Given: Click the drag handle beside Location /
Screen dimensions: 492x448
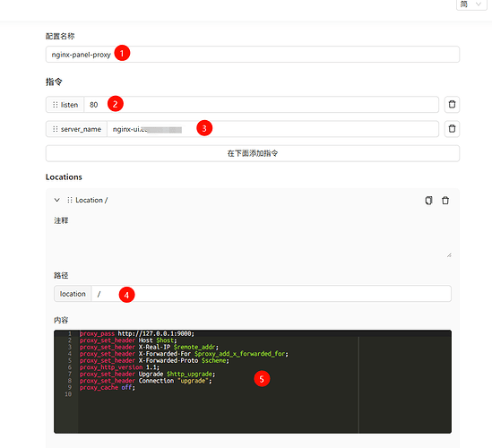Looking at the screenshot, I should 70,200.
